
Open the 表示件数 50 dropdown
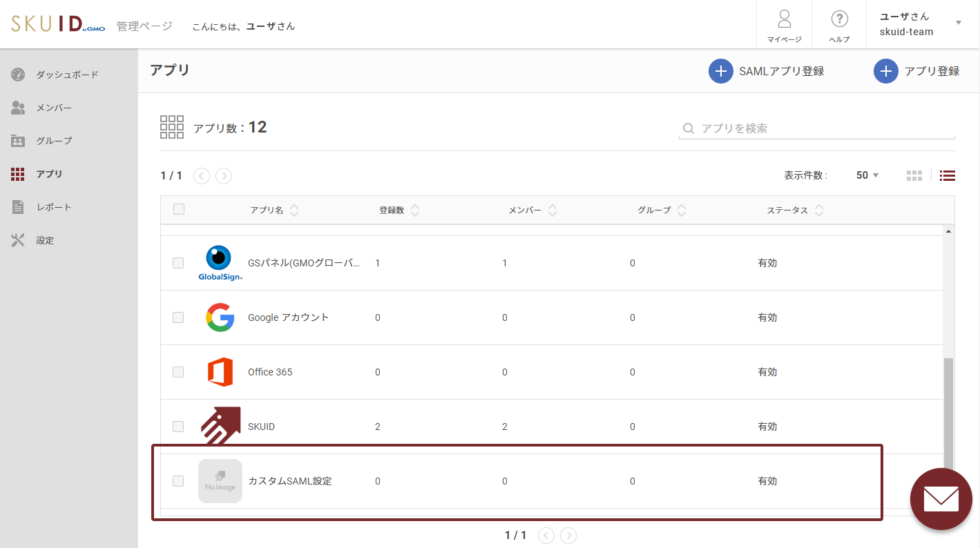click(867, 175)
